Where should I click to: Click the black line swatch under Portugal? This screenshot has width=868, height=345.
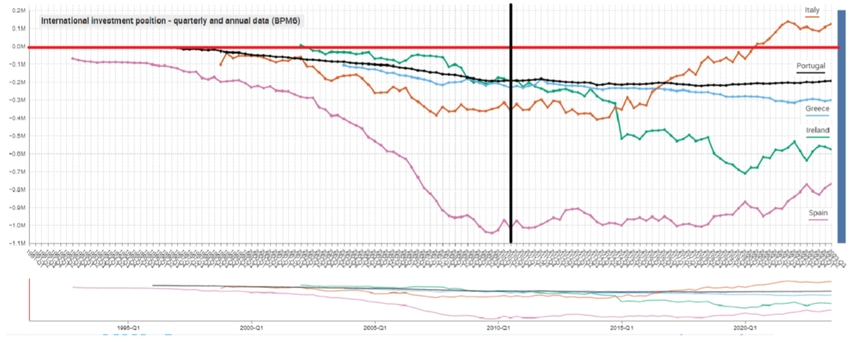point(810,72)
